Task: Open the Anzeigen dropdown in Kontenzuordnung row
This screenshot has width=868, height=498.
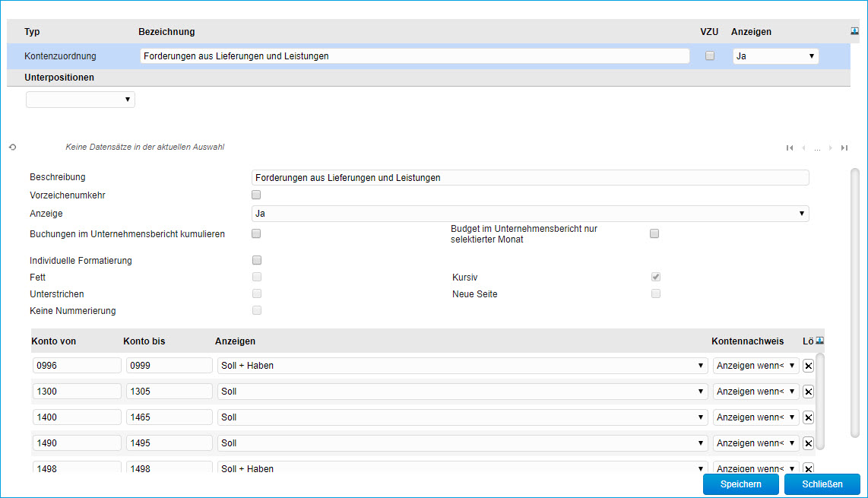Action: (775, 56)
